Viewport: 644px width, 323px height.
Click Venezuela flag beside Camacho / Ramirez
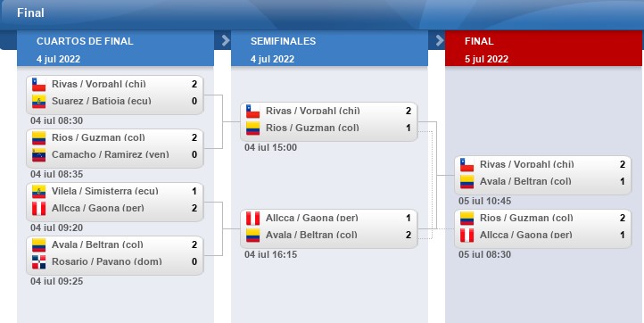pos(39,155)
